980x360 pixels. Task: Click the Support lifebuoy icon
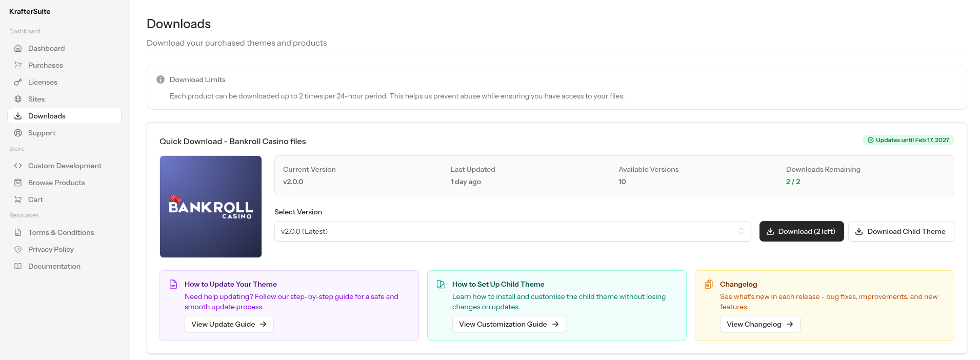click(18, 133)
